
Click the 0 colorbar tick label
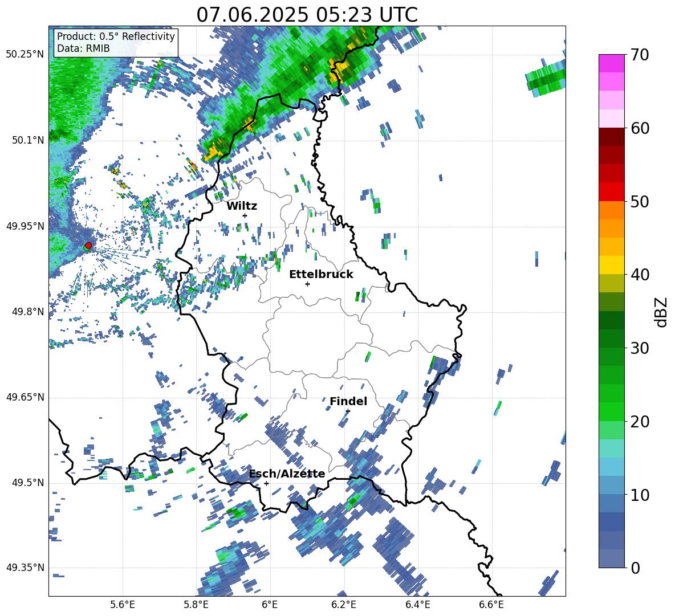tap(635, 568)
